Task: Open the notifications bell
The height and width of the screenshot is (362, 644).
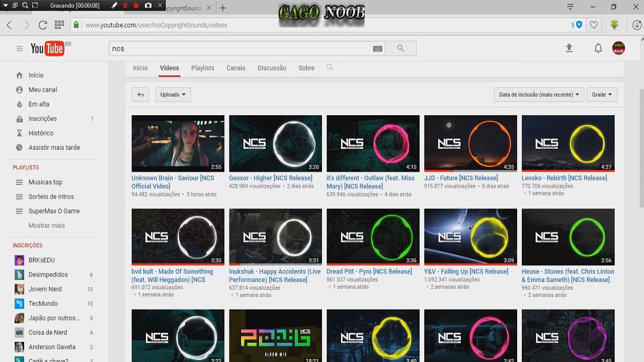Action: 598,48
